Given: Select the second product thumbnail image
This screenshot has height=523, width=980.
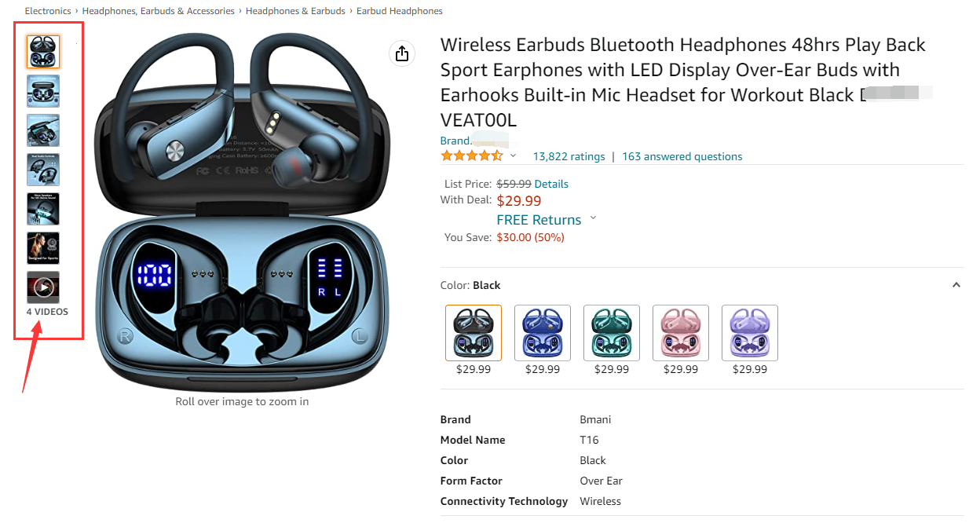Looking at the screenshot, I should pyautogui.click(x=43, y=91).
